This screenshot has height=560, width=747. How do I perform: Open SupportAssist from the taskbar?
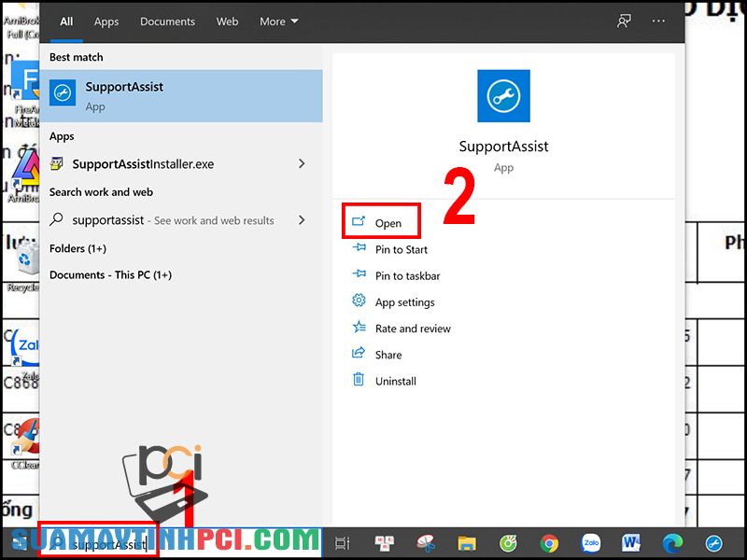click(x=713, y=543)
